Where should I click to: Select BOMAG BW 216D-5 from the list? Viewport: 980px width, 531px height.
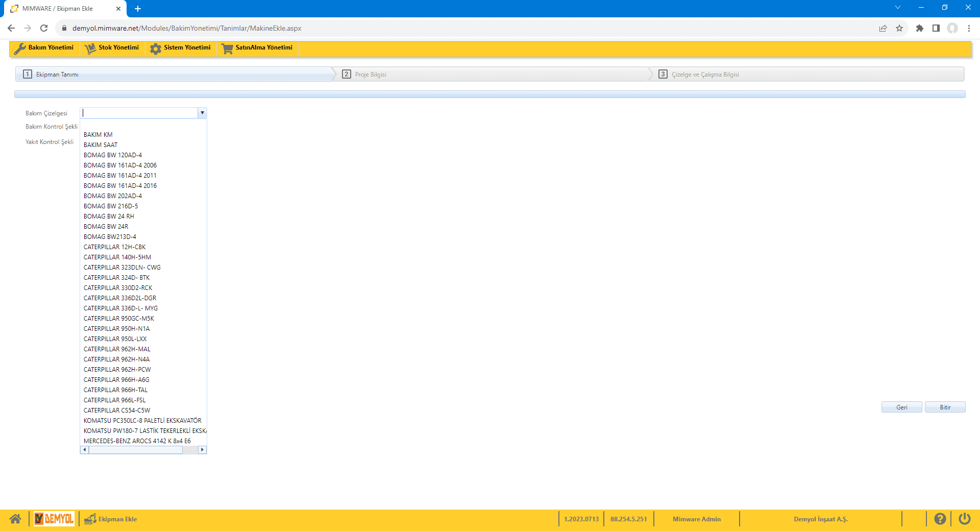coord(111,206)
